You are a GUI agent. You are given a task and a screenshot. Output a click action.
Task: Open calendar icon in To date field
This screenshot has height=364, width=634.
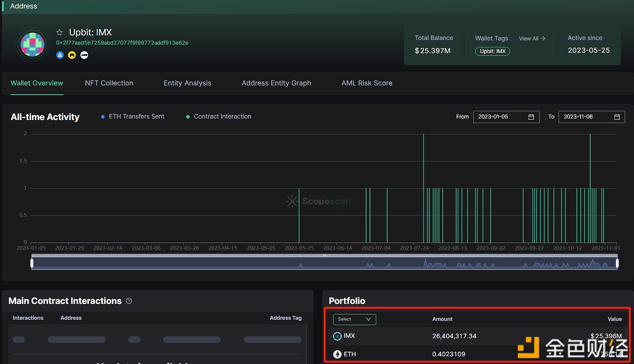coord(617,117)
